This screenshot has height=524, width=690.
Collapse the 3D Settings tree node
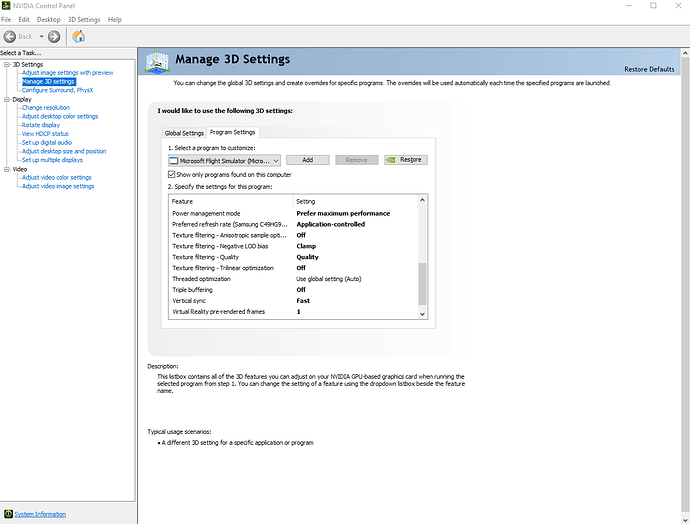pyautogui.click(x=4, y=65)
